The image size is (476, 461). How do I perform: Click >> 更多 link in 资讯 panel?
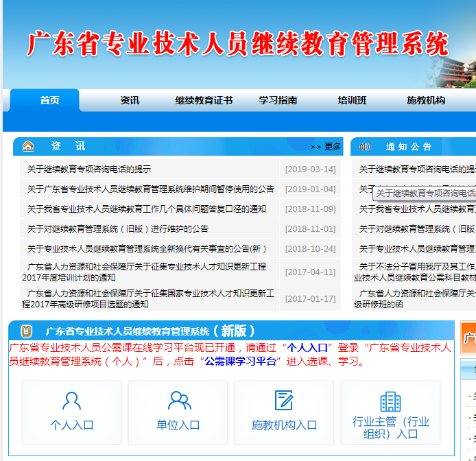point(326,147)
